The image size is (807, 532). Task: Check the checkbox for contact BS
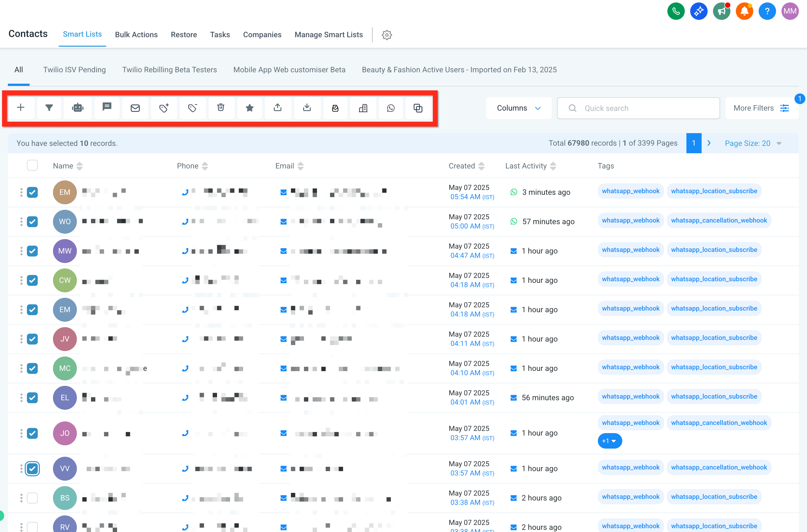(x=32, y=498)
